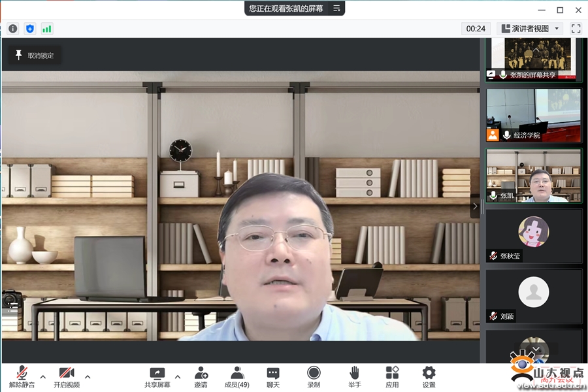Open the blue security shield icon
This screenshot has height=392, width=588.
[29, 29]
